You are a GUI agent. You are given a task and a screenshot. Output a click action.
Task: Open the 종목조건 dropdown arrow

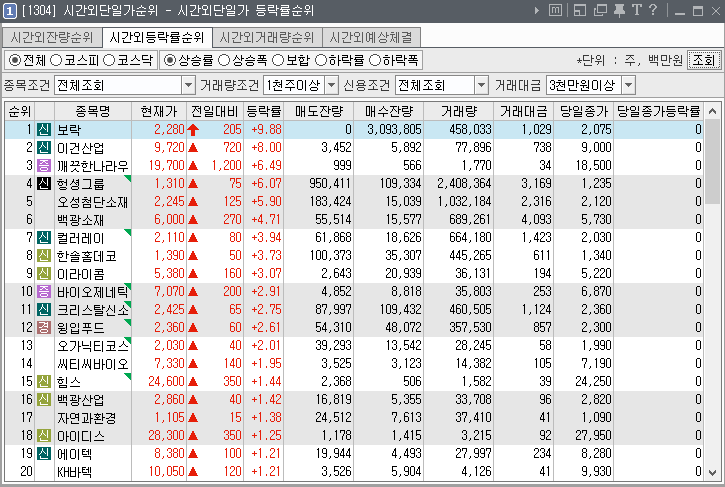tap(188, 86)
